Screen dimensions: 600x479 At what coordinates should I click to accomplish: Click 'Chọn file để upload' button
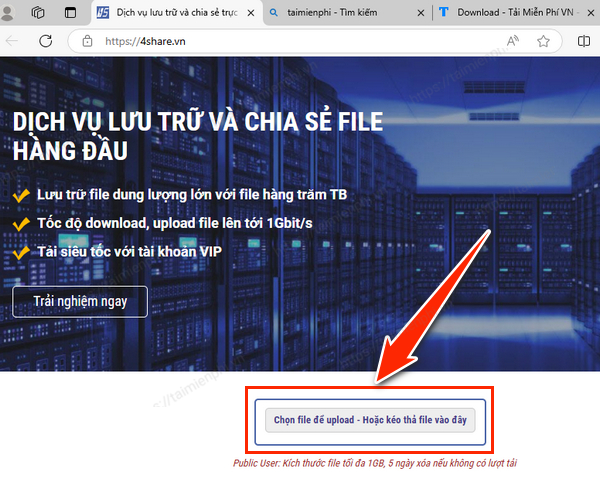(x=370, y=421)
